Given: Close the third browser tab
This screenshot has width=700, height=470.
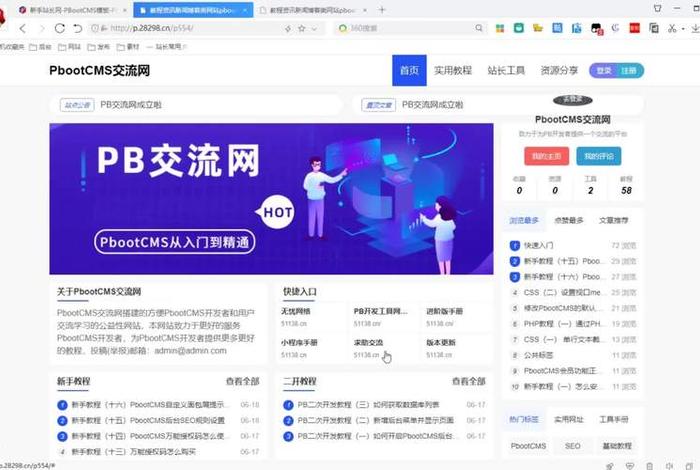Looking at the screenshot, I should click(365, 10).
